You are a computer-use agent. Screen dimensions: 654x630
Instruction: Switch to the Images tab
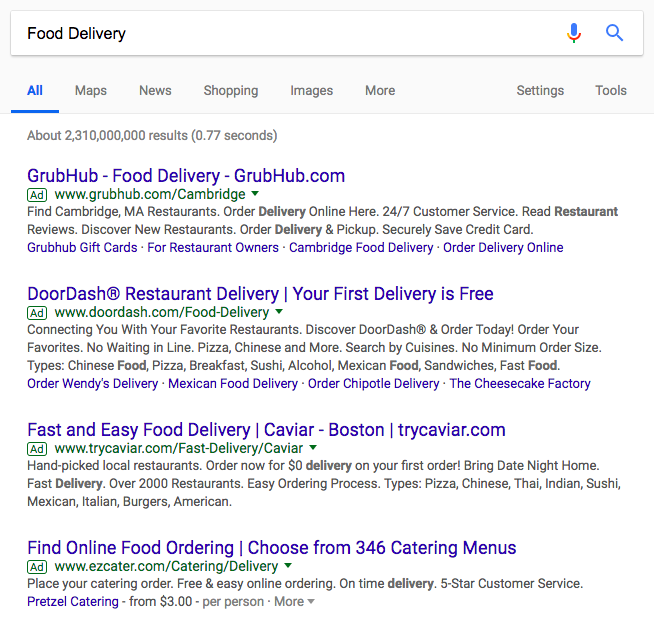(x=312, y=90)
